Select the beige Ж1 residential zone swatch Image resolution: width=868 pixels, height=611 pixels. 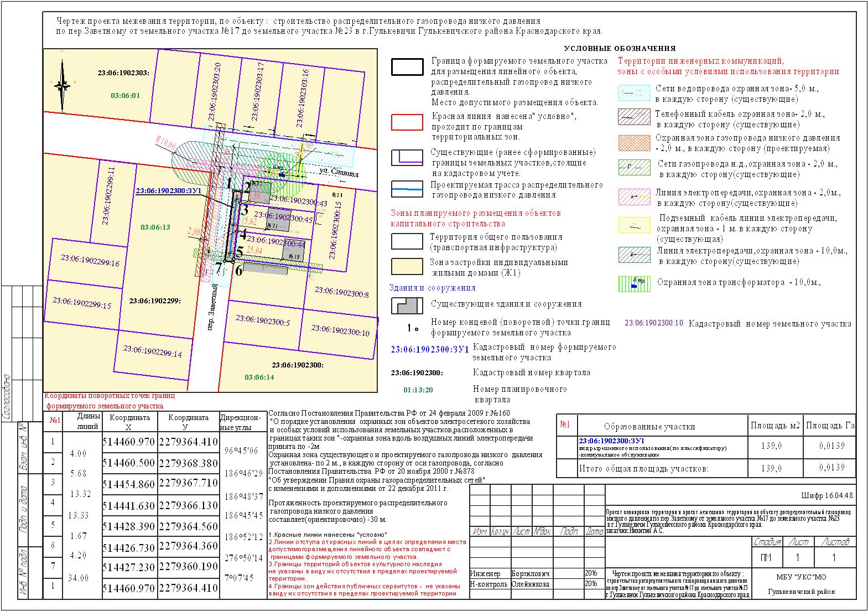click(x=407, y=266)
